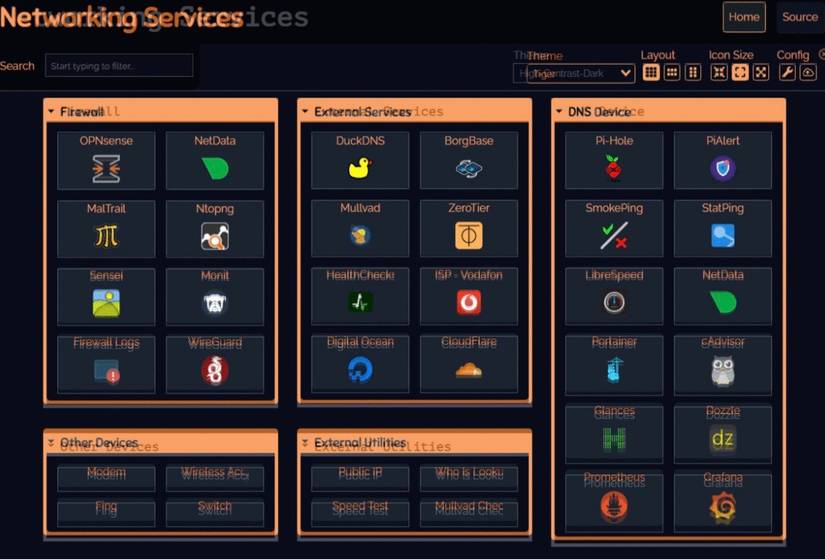Collapse the External Services section
This screenshot has width=825, height=559.
click(x=415, y=111)
